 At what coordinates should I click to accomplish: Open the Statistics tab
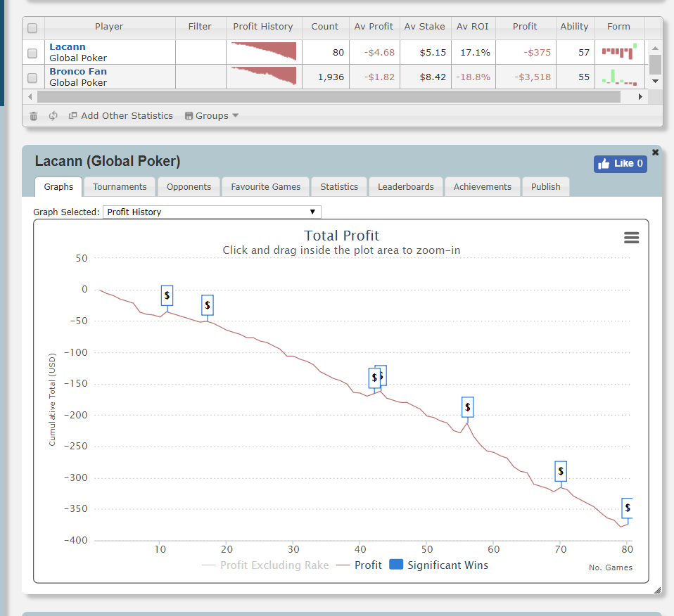[339, 187]
